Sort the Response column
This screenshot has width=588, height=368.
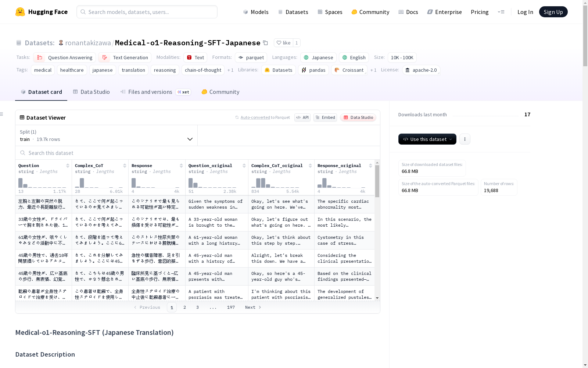click(181, 166)
